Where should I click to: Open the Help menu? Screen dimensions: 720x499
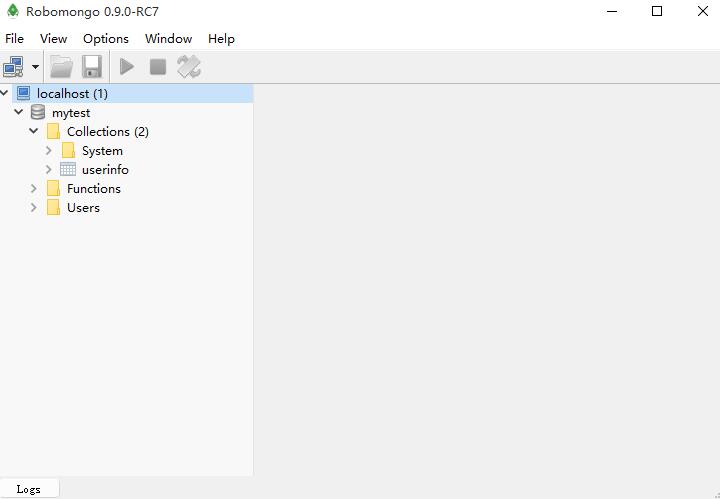[221, 39]
